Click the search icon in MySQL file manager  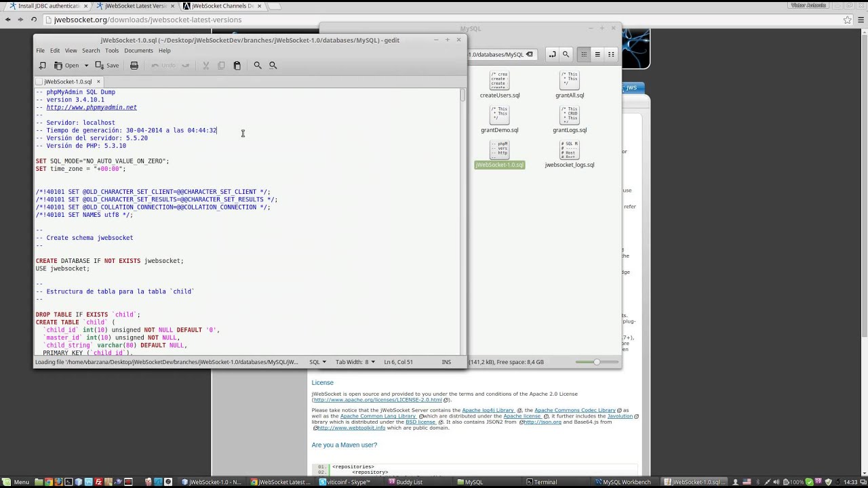coord(566,54)
